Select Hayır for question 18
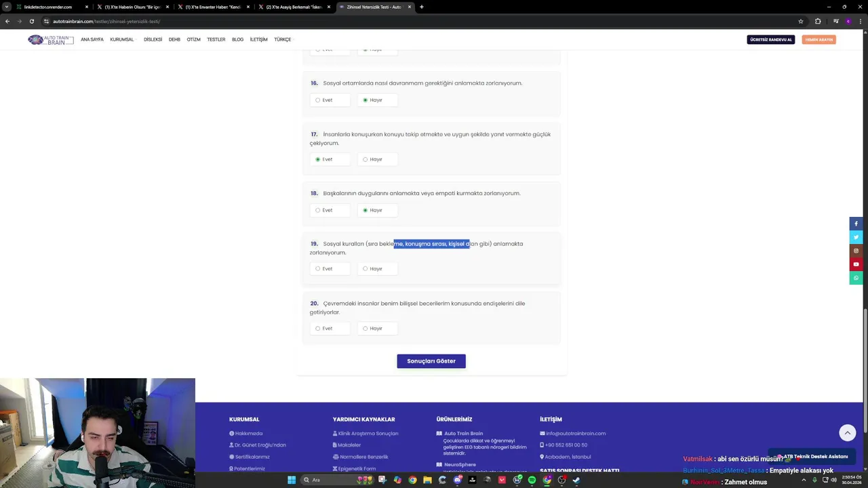 (x=377, y=210)
